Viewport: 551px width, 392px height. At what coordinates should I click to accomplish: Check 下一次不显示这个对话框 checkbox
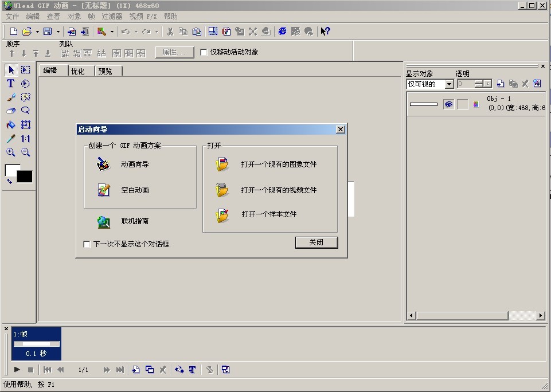click(x=87, y=244)
